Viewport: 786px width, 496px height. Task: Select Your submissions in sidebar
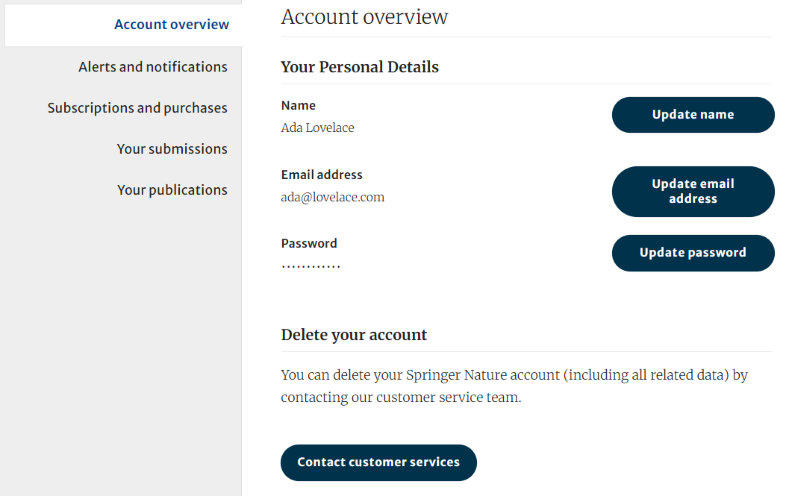(x=172, y=149)
